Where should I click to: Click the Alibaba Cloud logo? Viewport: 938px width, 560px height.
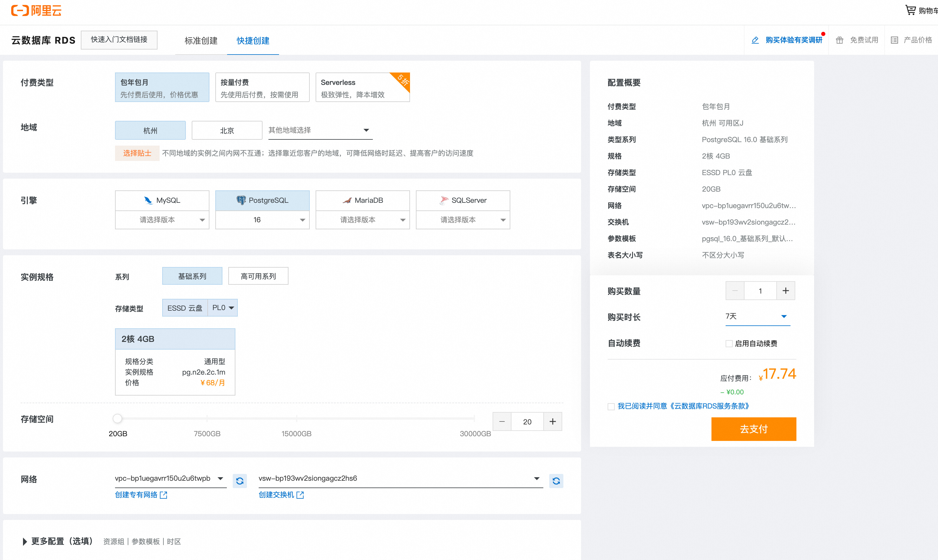[36, 10]
